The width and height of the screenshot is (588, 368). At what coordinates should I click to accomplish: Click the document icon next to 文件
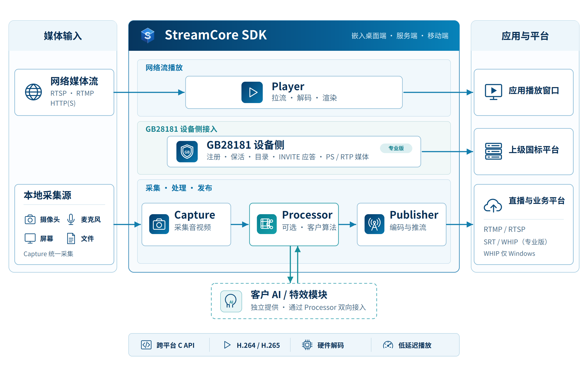point(71,238)
